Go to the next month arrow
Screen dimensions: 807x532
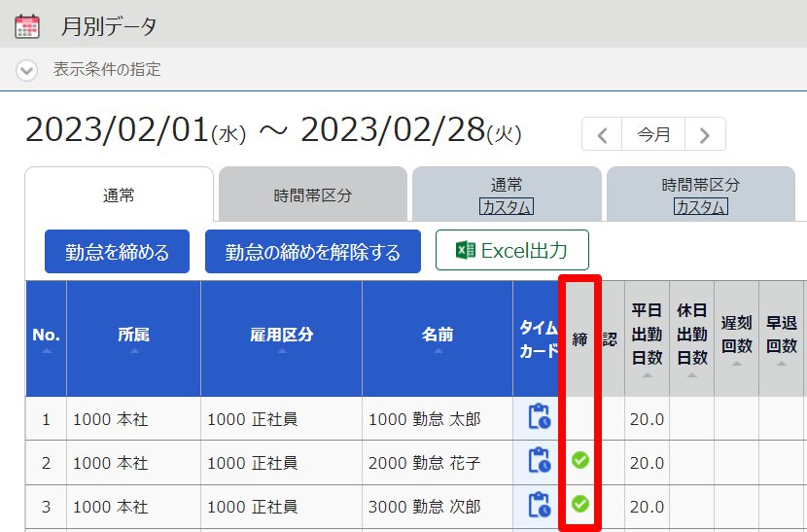point(705,134)
